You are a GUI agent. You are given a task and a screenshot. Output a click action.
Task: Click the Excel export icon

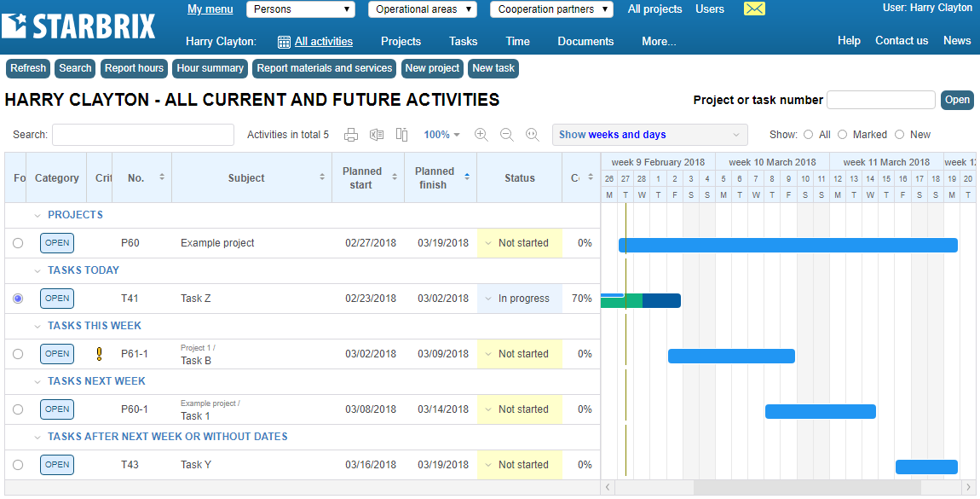click(x=377, y=135)
